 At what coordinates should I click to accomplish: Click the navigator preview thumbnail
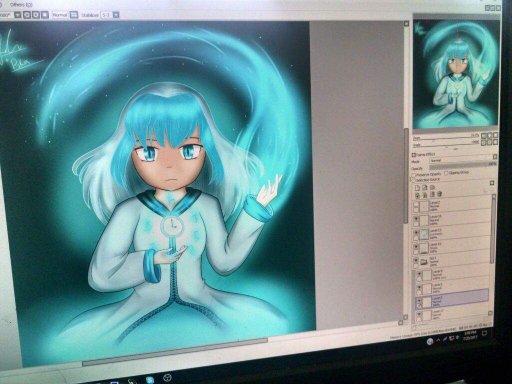coord(456,74)
